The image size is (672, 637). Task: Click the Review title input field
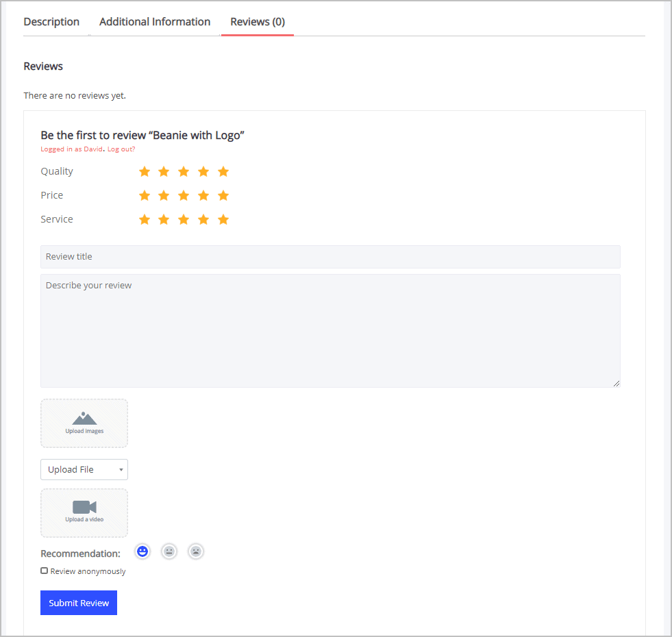click(x=330, y=256)
